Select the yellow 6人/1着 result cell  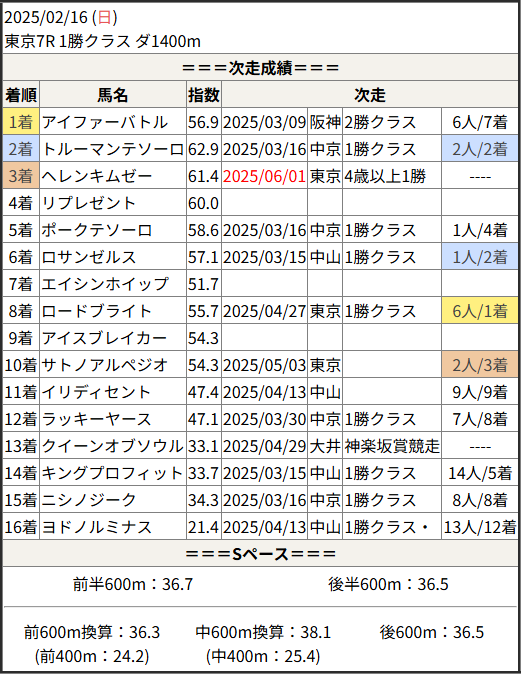tap(480, 311)
